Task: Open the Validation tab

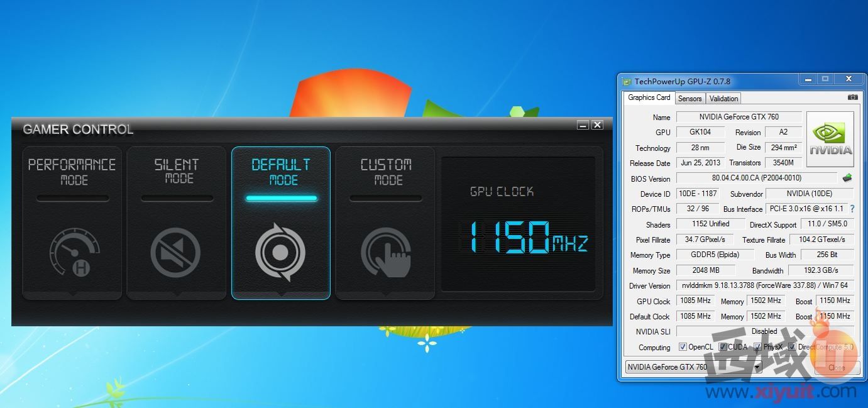Action: coord(723,99)
